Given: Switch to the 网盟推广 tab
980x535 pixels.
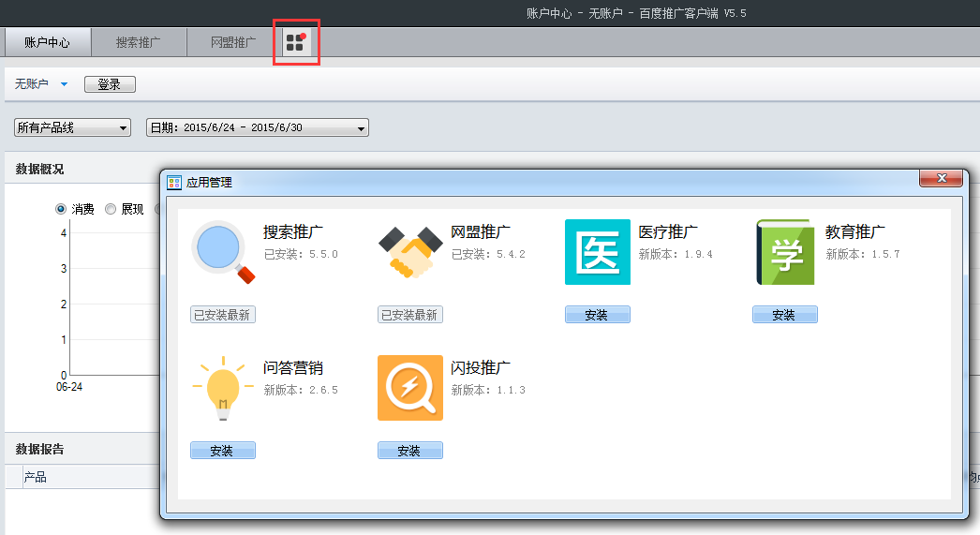Looking at the screenshot, I should click(232, 42).
